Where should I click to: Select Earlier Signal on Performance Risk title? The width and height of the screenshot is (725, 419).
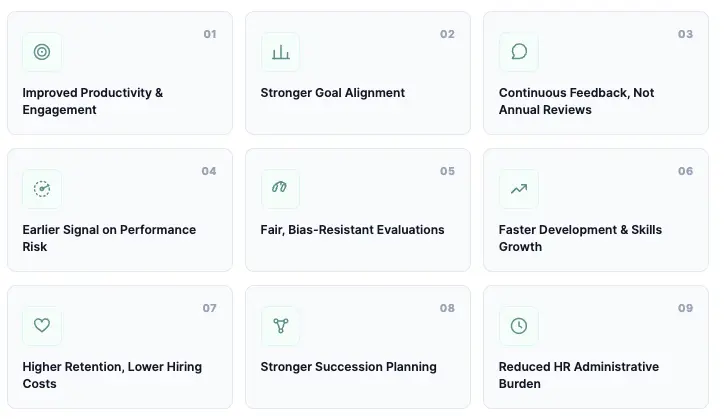(109, 238)
